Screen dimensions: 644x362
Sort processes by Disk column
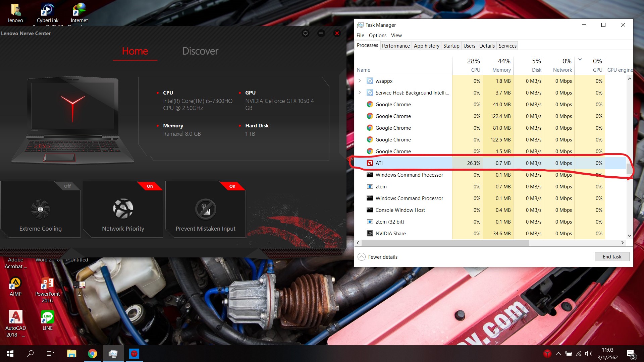(x=529, y=65)
